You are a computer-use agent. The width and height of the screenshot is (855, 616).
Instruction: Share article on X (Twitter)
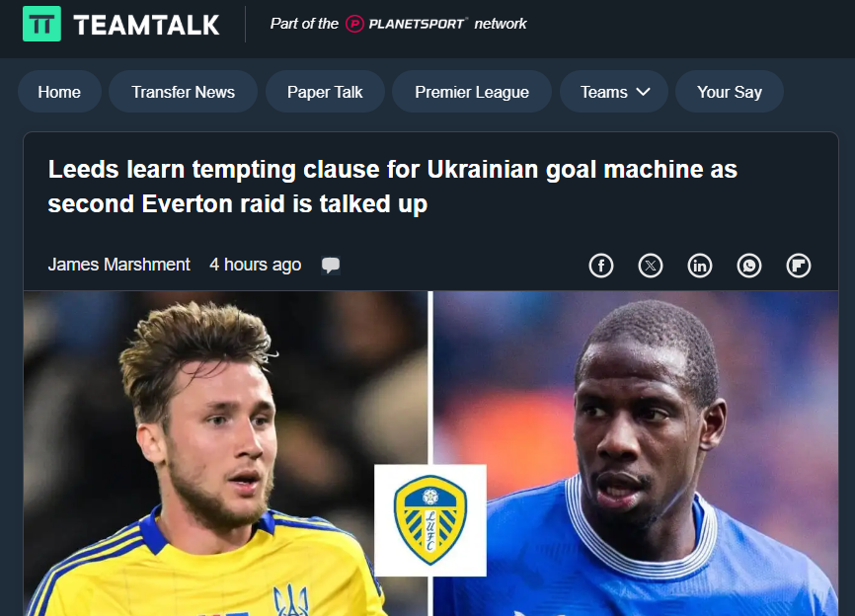pyautogui.click(x=651, y=266)
